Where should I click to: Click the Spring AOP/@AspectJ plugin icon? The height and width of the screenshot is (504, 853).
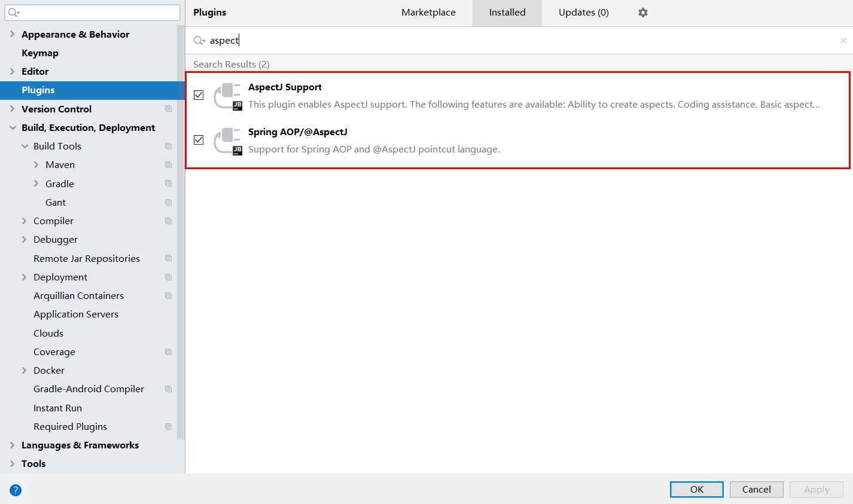point(228,140)
